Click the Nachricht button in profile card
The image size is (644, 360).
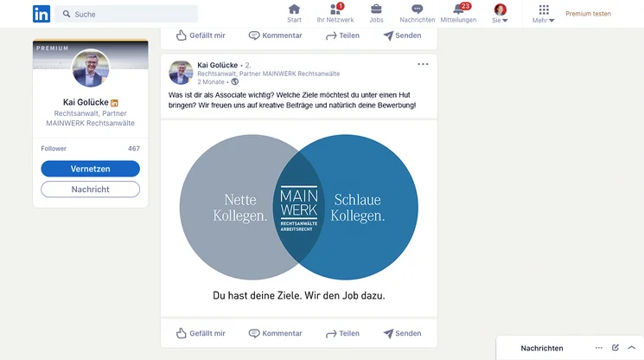tap(91, 189)
